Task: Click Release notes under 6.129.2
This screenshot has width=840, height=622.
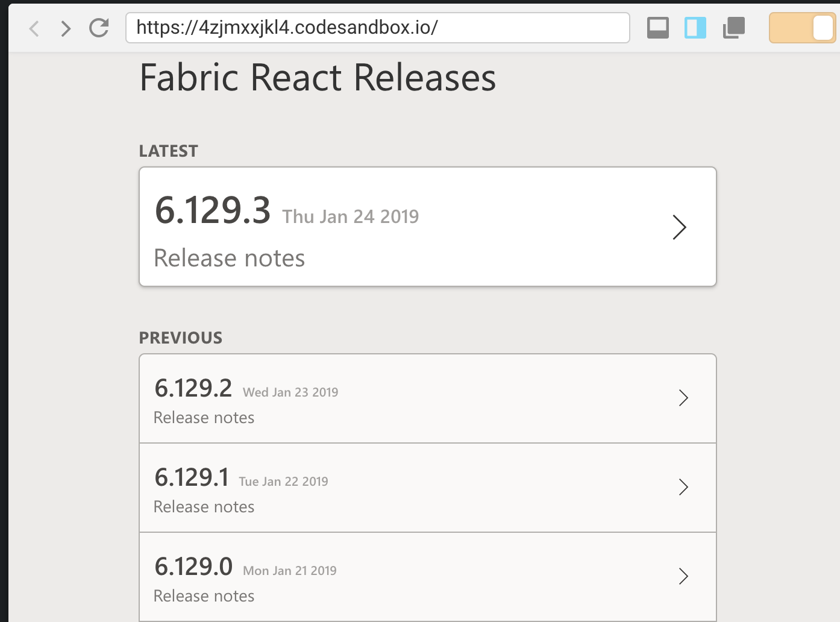Action: click(204, 418)
